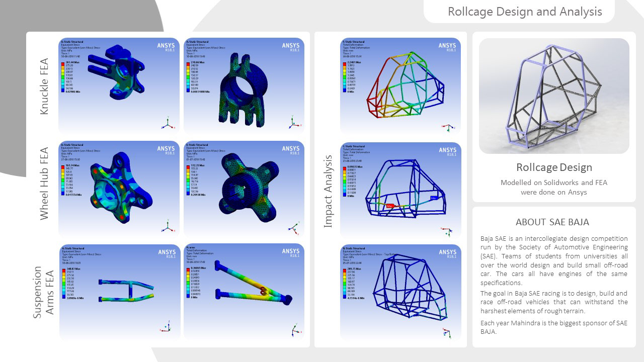Click the axis triad in the A-arm deformation plot

(x=296, y=330)
